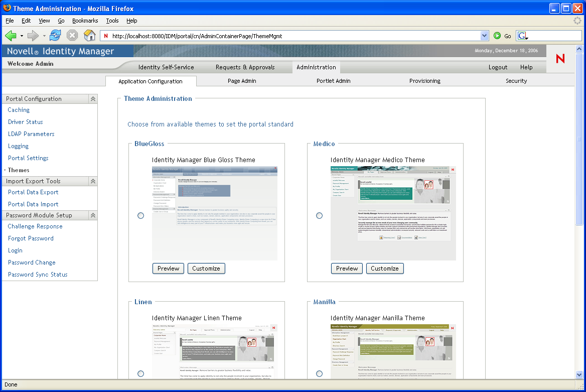Select the BlueGloss theme radio button
Viewport: 586px width, 392px height.
[140, 215]
